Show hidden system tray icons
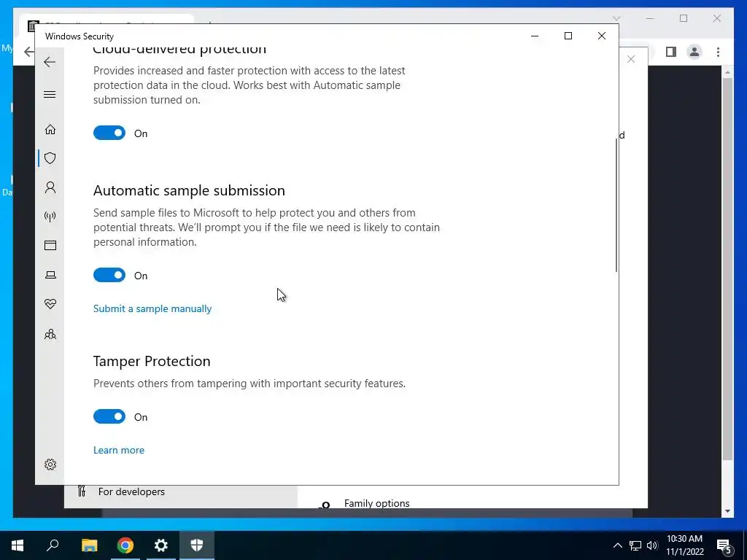 point(617,545)
